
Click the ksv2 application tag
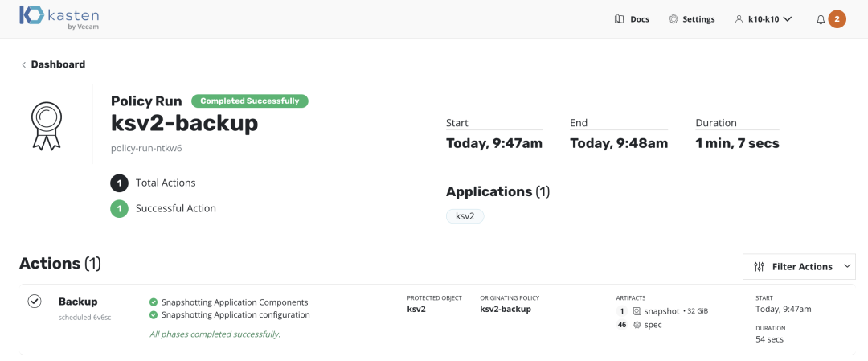click(x=465, y=216)
